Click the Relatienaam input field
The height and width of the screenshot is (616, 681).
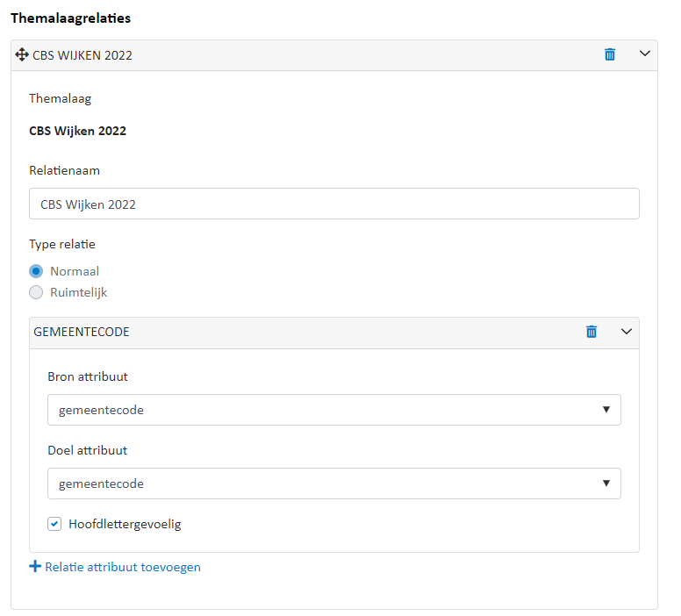coord(334,204)
